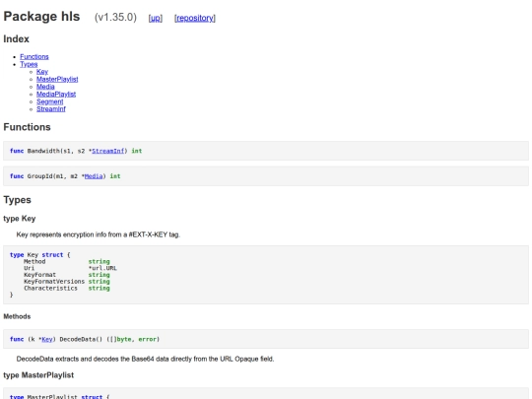Click the *url.URL type text
Image resolution: width=532 pixels, height=399 pixels.
tap(102, 268)
